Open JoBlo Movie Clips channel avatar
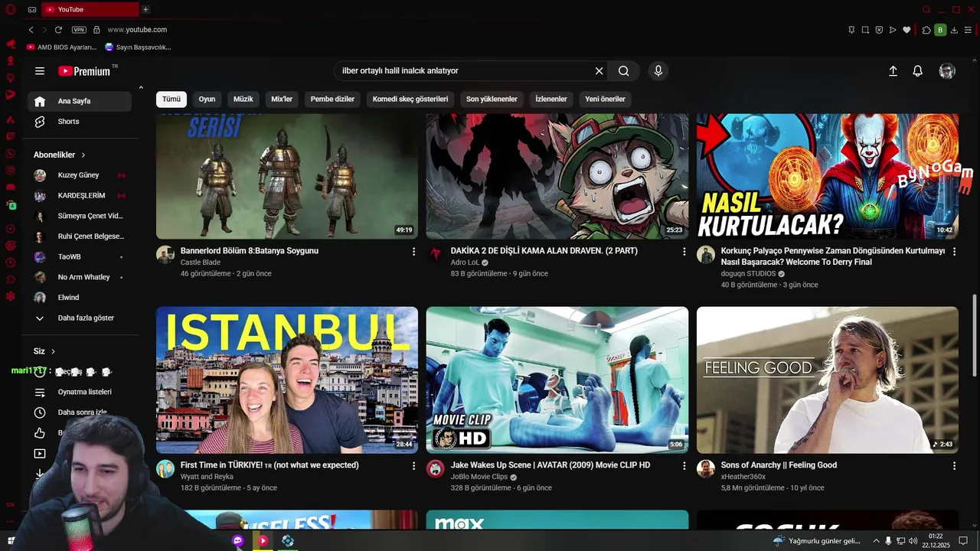 click(x=436, y=469)
